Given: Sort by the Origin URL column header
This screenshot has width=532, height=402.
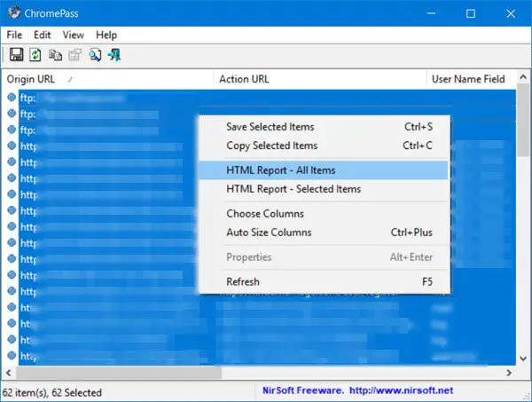Looking at the screenshot, I should coord(107,79).
